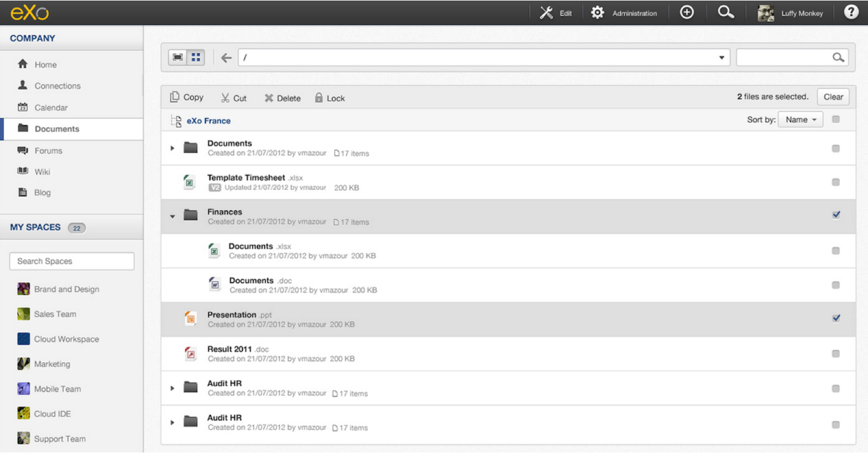Click the back arrow navigation icon
Screen dimensions: 868x453
[x=226, y=58]
